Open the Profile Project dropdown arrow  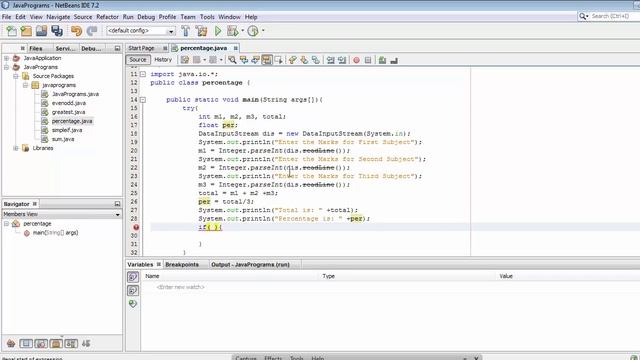click(x=263, y=31)
